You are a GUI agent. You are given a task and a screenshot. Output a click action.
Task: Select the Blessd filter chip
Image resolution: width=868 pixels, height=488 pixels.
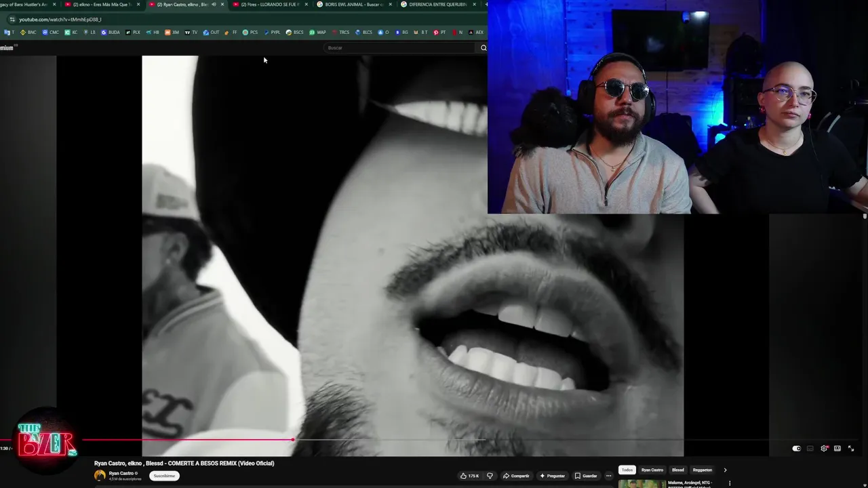click(678, 470)
